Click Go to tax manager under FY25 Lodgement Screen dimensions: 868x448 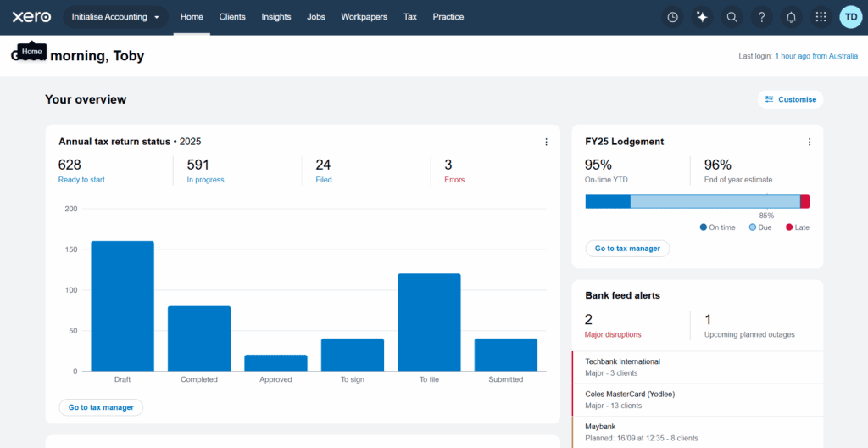[x=627, y=249]
